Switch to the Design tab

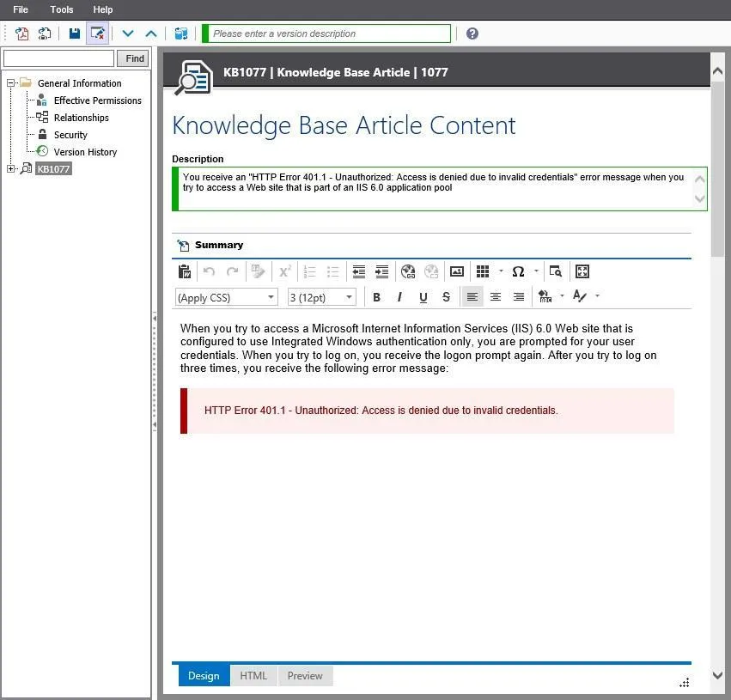[x=204, y=676]
